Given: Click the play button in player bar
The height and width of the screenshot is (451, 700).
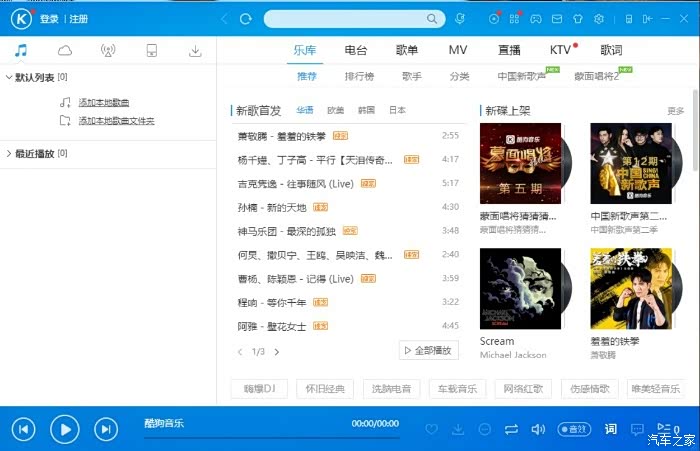Looking at the screenshot, I should point(64,429).
